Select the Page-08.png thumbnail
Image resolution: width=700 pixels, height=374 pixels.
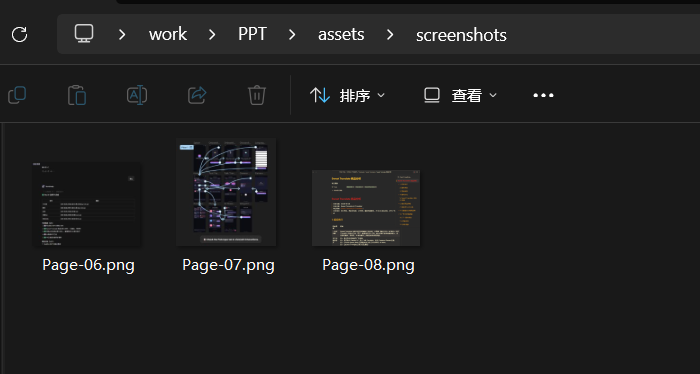point(366,208)
